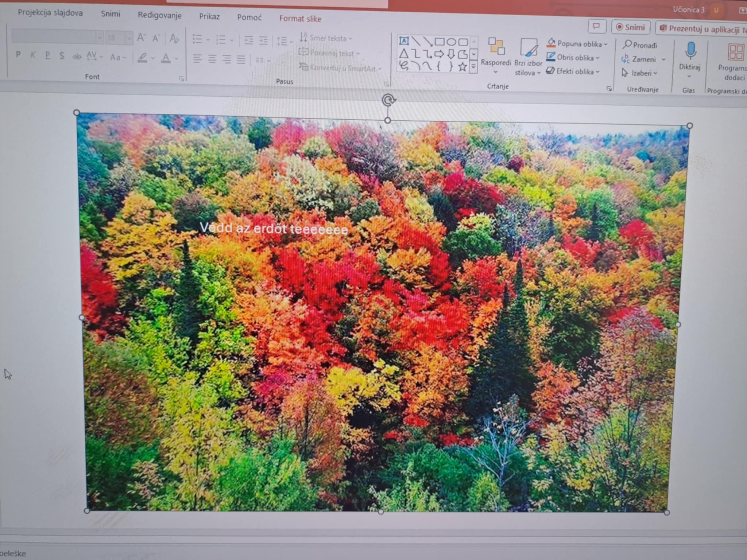Open the Izaberi dropdown menu
This screenshot has width=747, height=560.
point(644,73)
